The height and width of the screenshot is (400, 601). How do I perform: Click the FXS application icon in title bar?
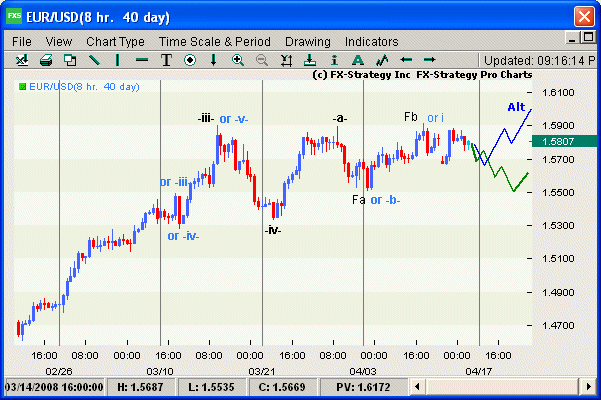14,17
